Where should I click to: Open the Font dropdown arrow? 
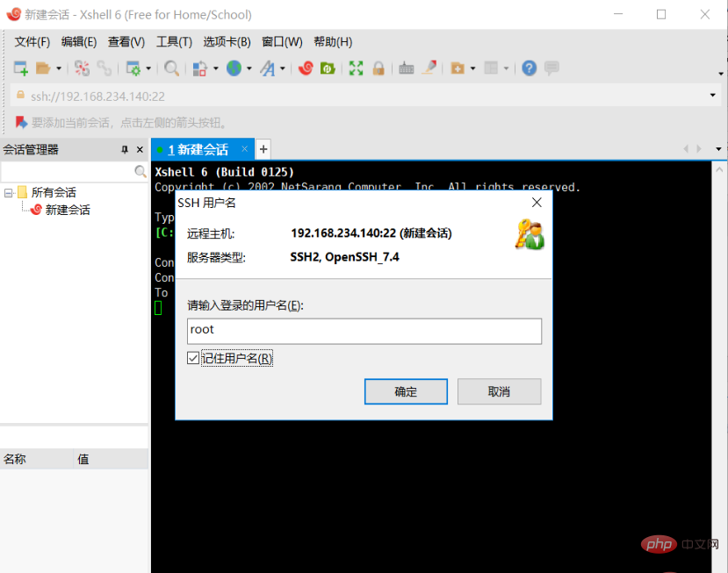282,68
